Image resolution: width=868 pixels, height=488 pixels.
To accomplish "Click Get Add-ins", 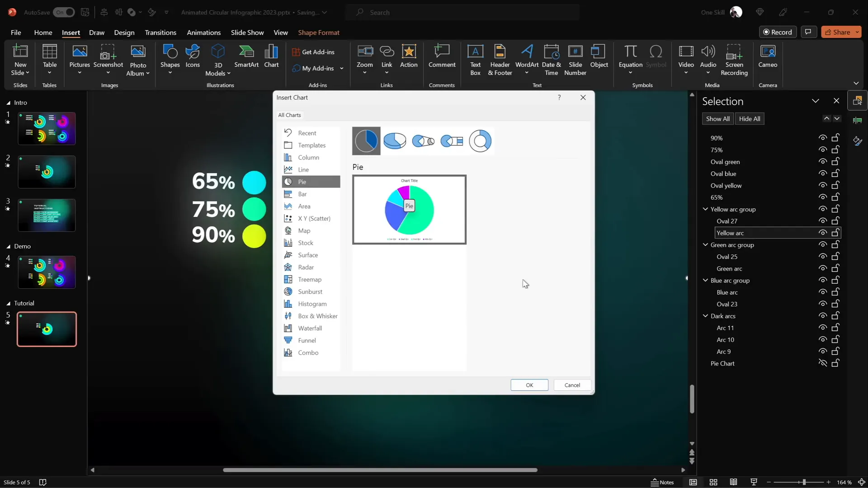I will pos(313,52).
